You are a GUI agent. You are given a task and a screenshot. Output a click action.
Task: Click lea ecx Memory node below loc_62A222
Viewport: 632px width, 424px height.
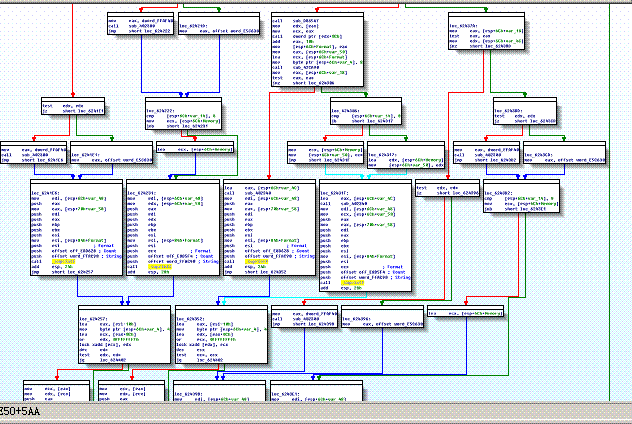pyautogui.click(x=195, y=147)
